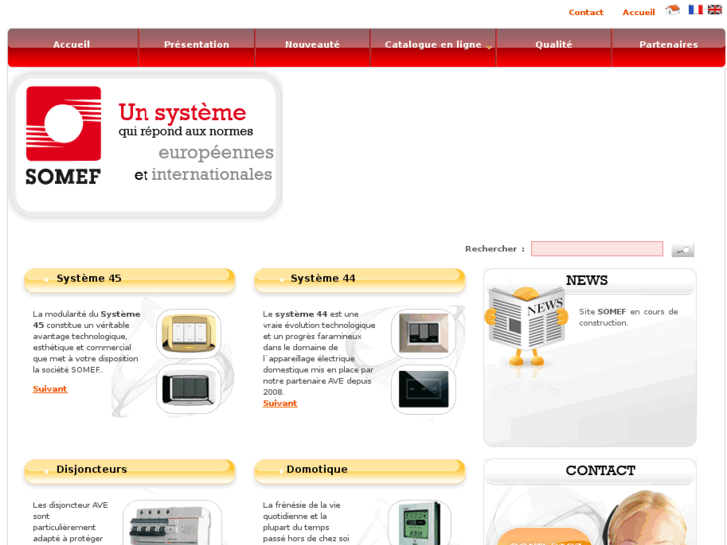Open the Nouveauté menu tab
Image resolution: width=727 pixels, height=545 pixels.
312,45
